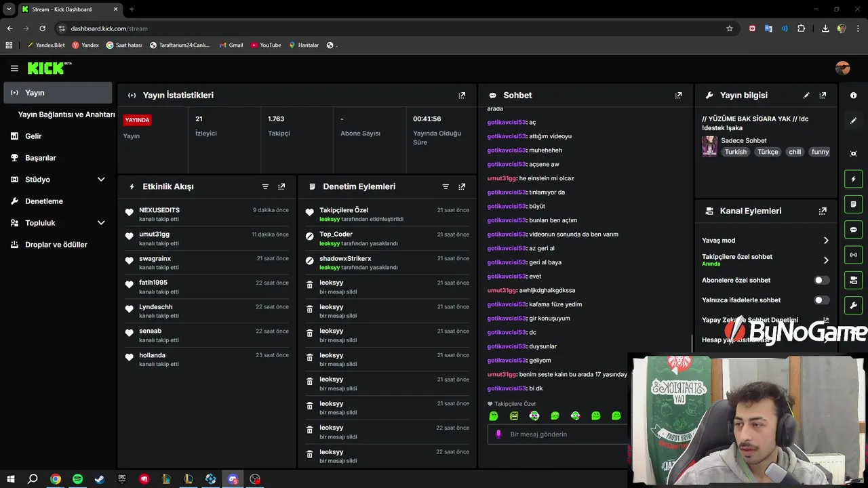Image resolution: width=868 pixels, height=488 pixels.
Task: Select NEXUSEDITS follow event in Etkinlik Akışı
Action: 208,214
